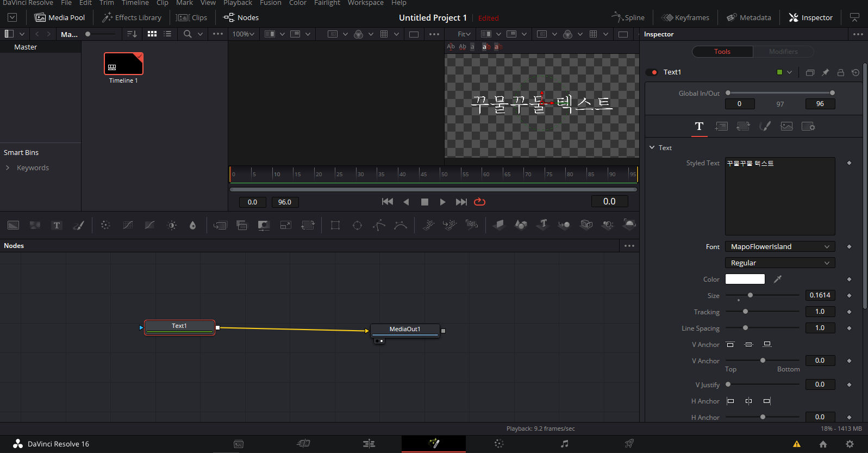The image size is (868, 453).
Task: Open the Workspace menu
Action: tap(366, 3)
